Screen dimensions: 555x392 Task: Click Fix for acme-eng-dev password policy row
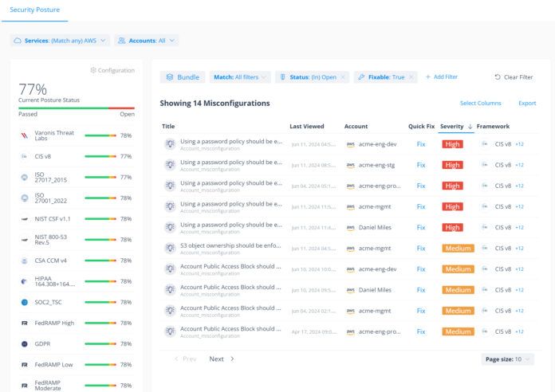tap(421, 144)
